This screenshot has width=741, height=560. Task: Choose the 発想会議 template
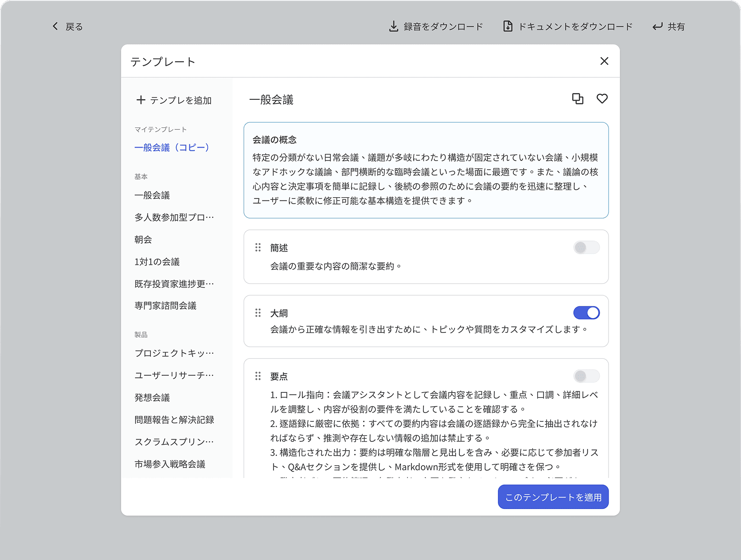152,398
